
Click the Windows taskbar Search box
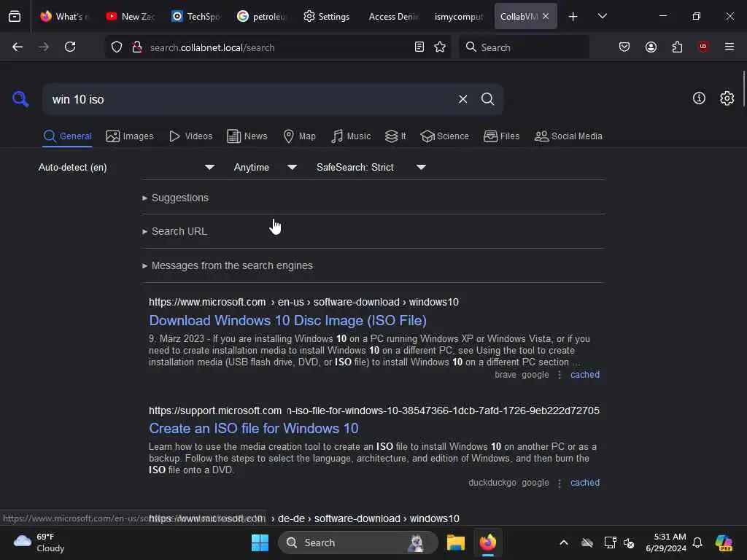[357, 542]
